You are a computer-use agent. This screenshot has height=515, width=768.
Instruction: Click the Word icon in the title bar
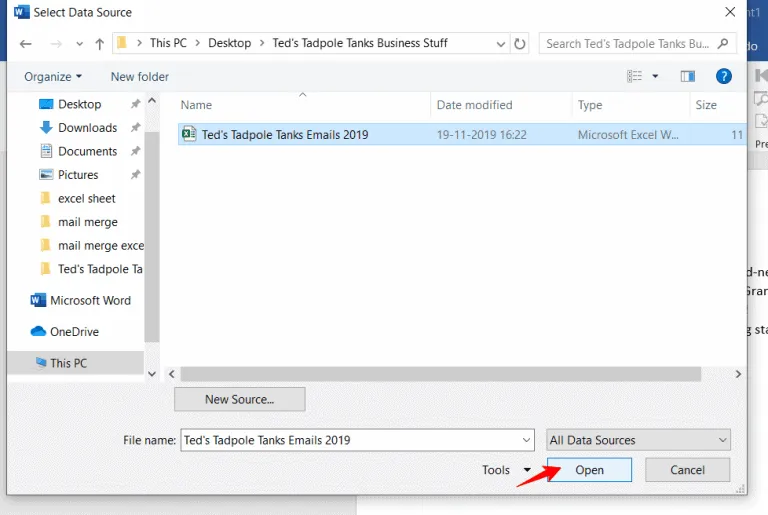tap(22, 12)
